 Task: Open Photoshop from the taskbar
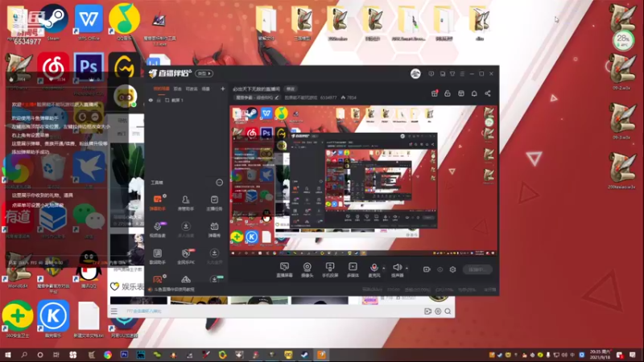(x=124, y=355)
